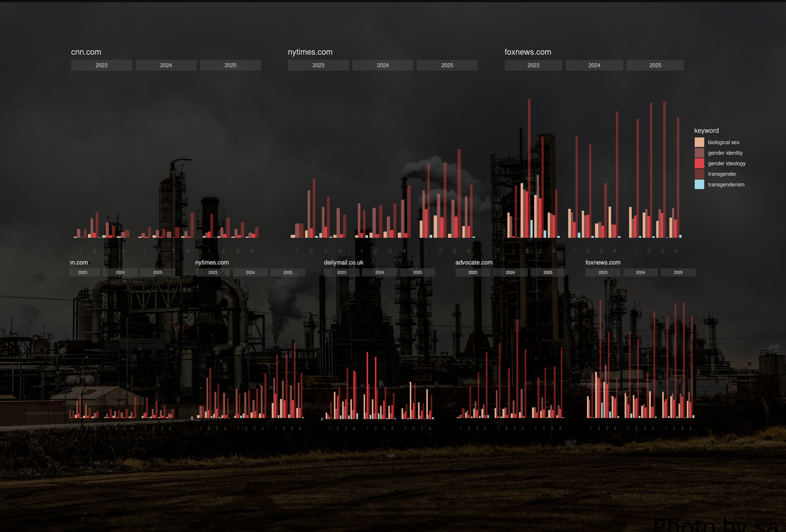Click the transgenderism light blue swatch

coord(699,185)
